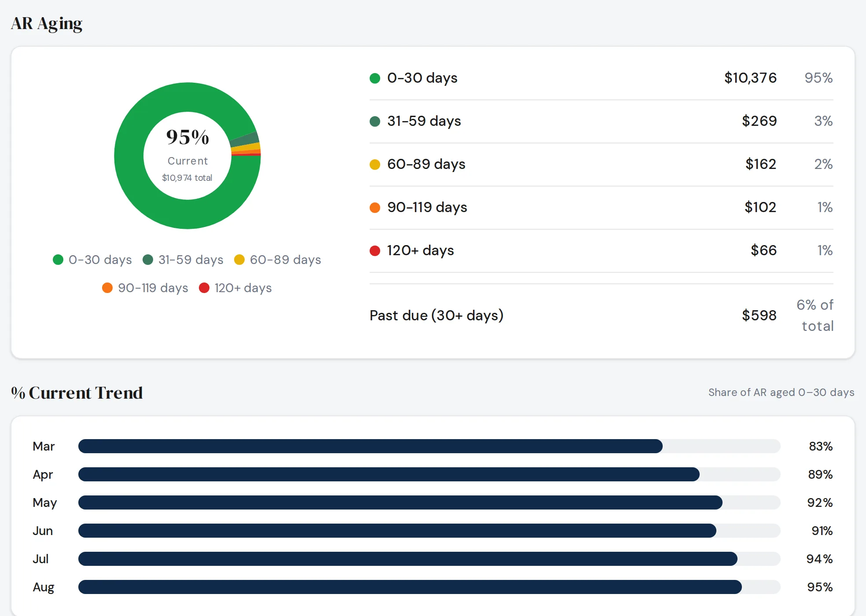This screenshot has width=866, height=616.
Task: Click the 95% value for Aug
Action: coord(820,587)
